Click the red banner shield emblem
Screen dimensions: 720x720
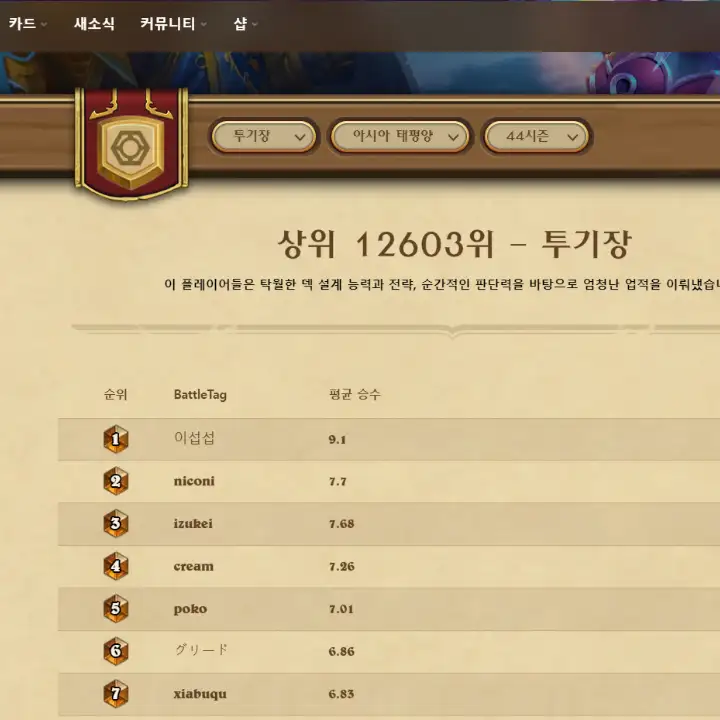click(x=131, y=145)
